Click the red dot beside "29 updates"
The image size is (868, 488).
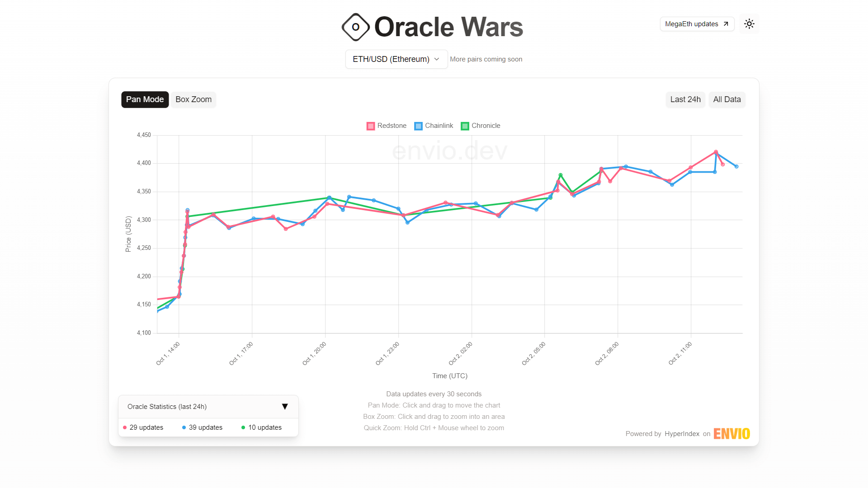124,427
